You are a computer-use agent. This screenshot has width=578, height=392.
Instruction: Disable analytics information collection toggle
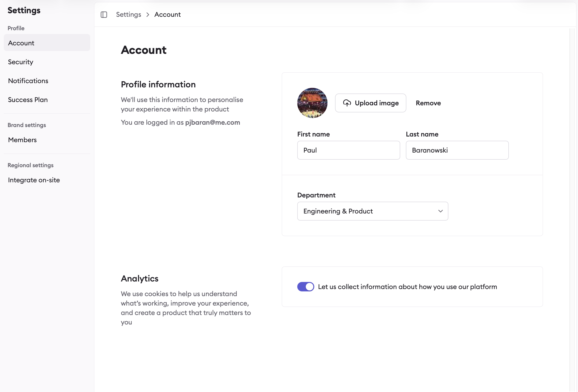pyautogui.click(x=306, y=286)
